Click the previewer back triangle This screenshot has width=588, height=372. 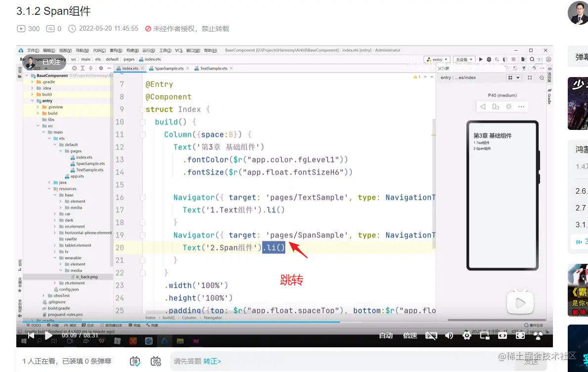(483, 107)
